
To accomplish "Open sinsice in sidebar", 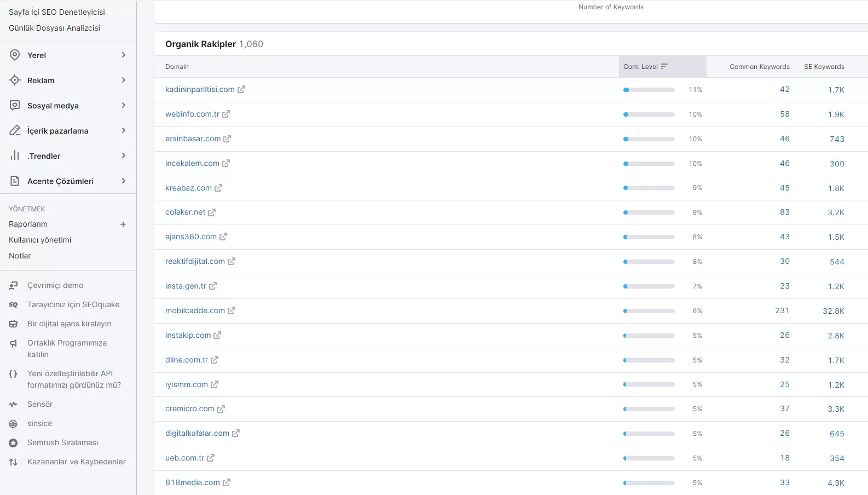I will [40, 423].
